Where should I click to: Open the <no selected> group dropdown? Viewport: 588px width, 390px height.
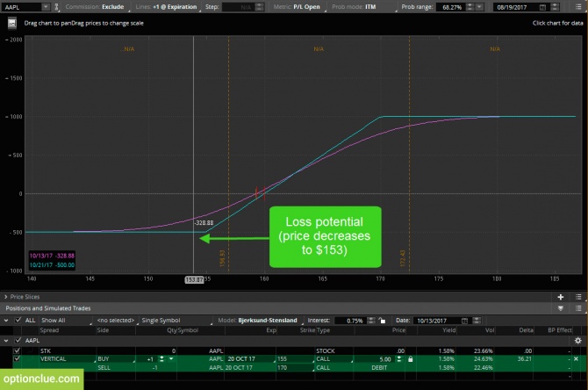tap(116, 321)
